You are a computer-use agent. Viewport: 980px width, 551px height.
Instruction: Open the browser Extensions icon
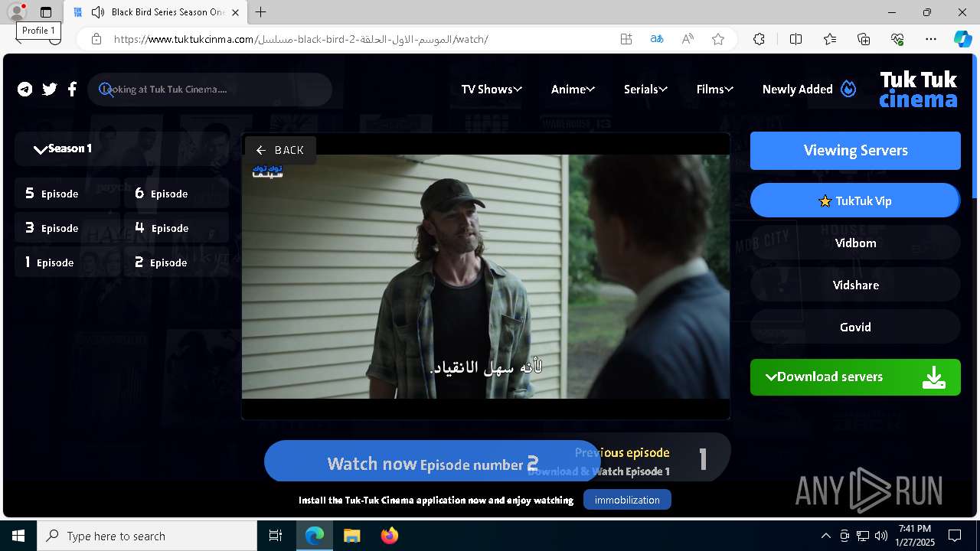pos(759,39)
